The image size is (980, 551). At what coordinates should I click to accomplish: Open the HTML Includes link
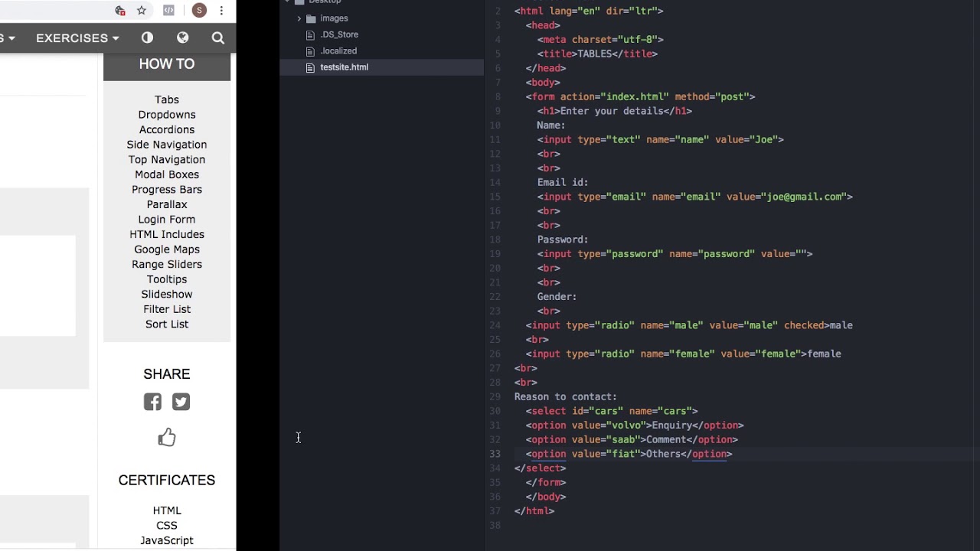click(167, 234)
